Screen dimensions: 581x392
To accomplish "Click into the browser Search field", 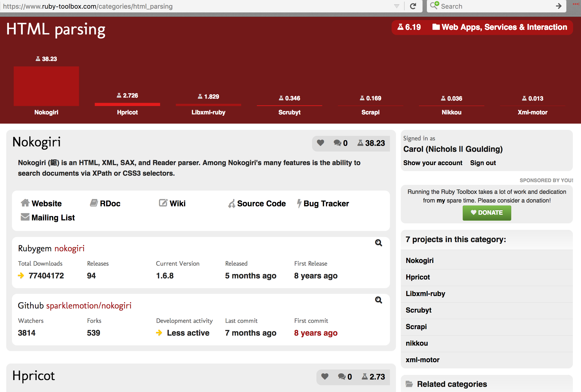I will [x=497, y=6].
